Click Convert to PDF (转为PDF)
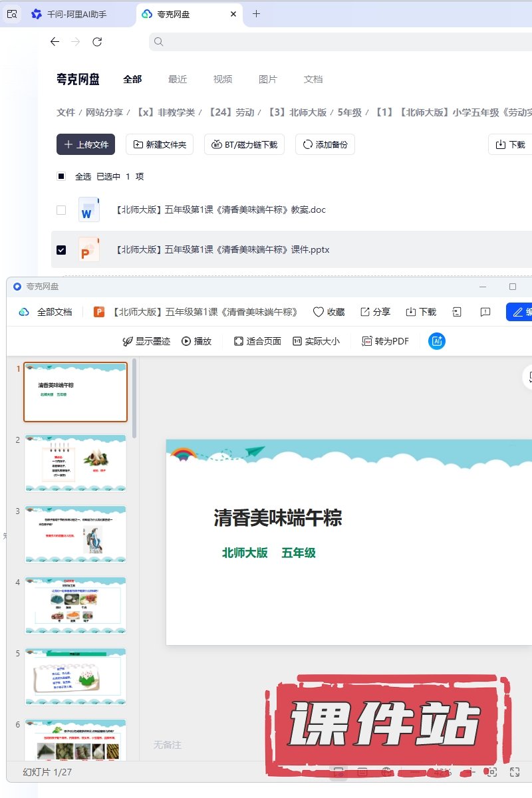 [385, 341]
